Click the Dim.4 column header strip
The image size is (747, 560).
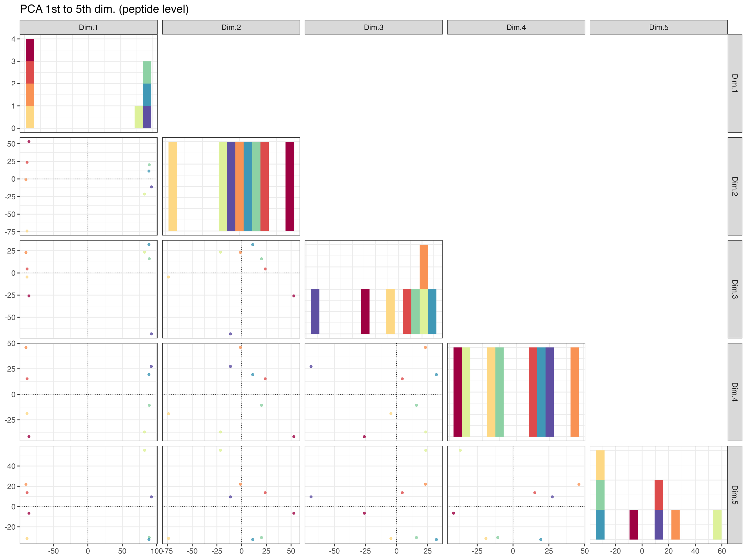click(516, 27)
